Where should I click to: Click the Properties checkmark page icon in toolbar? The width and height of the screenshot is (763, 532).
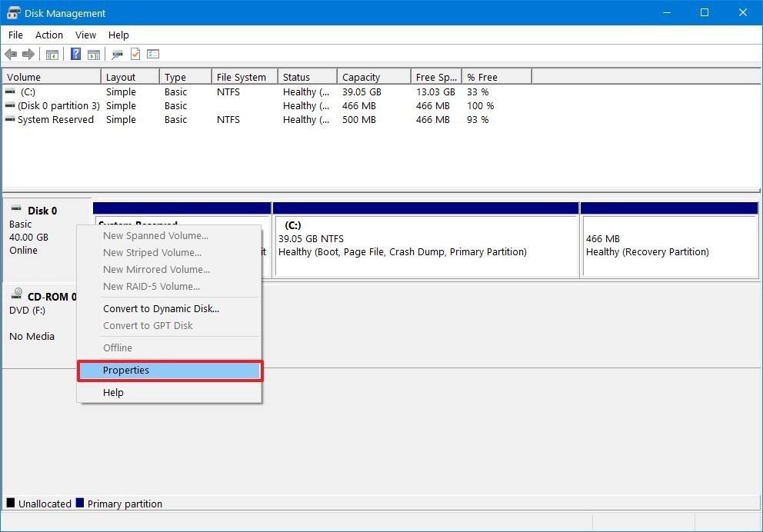click(135, 55)
